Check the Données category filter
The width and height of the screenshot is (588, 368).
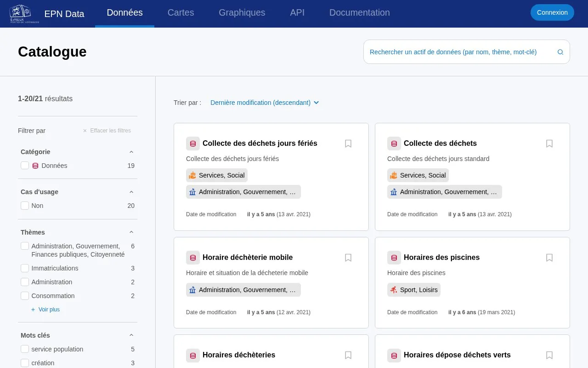click(x=25, y=166)
